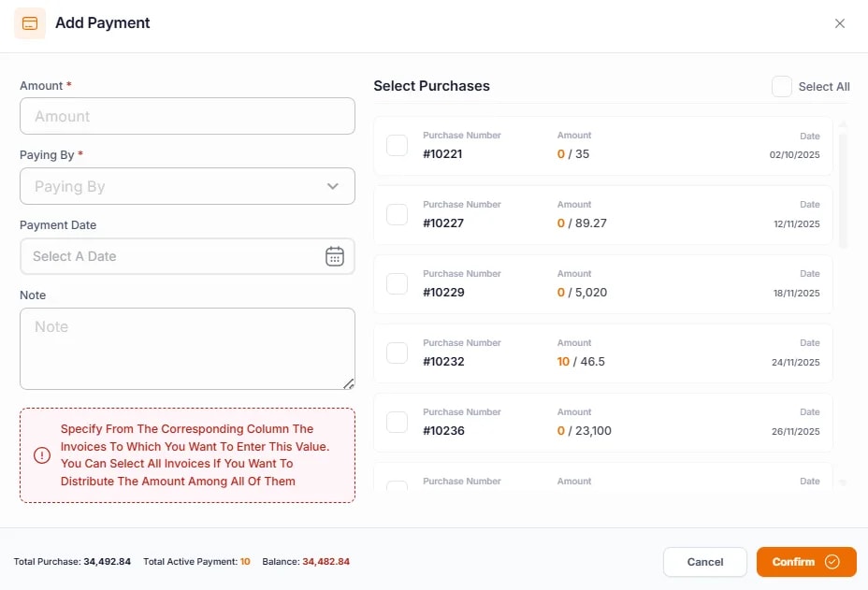
Task: Check purchase #10229 checkbox
Action: coord(397,283)
